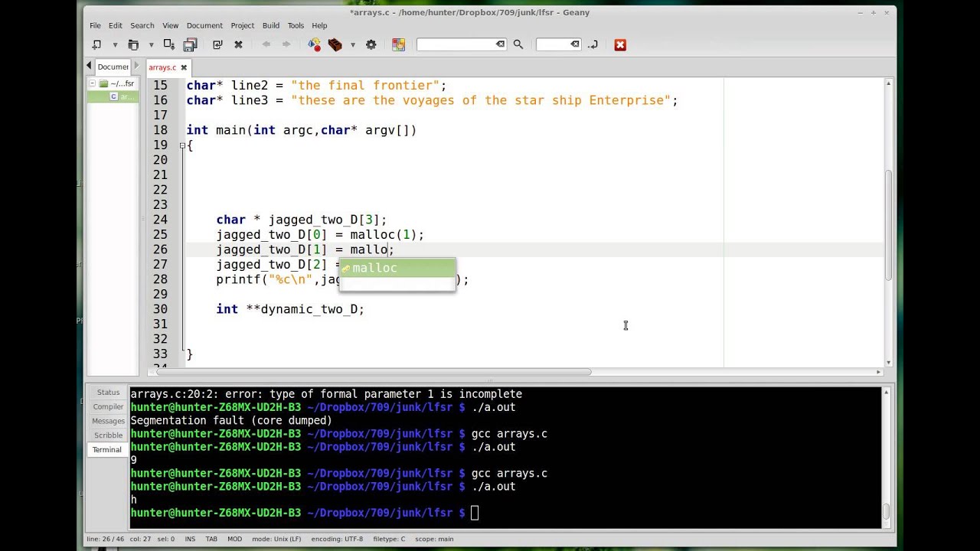Click the scope: main status entry
The image size is (980, 551).
point(434,539)
